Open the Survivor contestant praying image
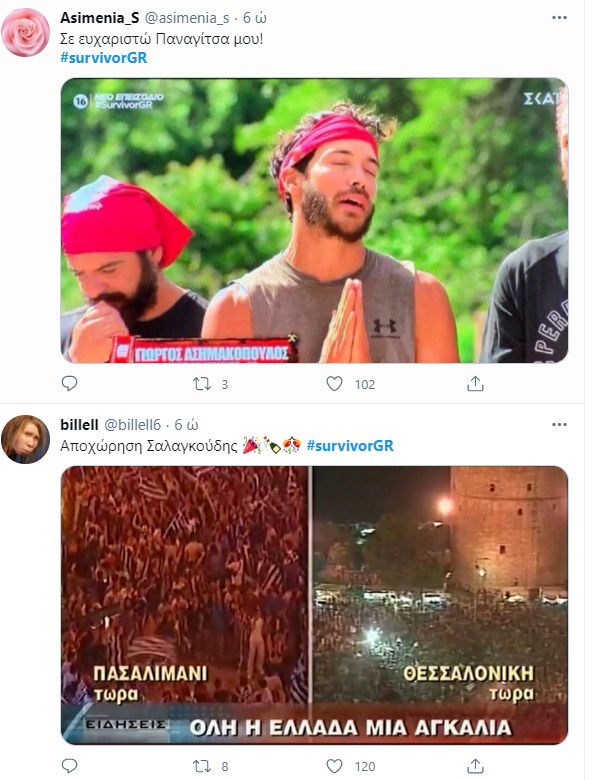Image resolution: width=592 pixels, height=780 pixels. pos(314,220)
